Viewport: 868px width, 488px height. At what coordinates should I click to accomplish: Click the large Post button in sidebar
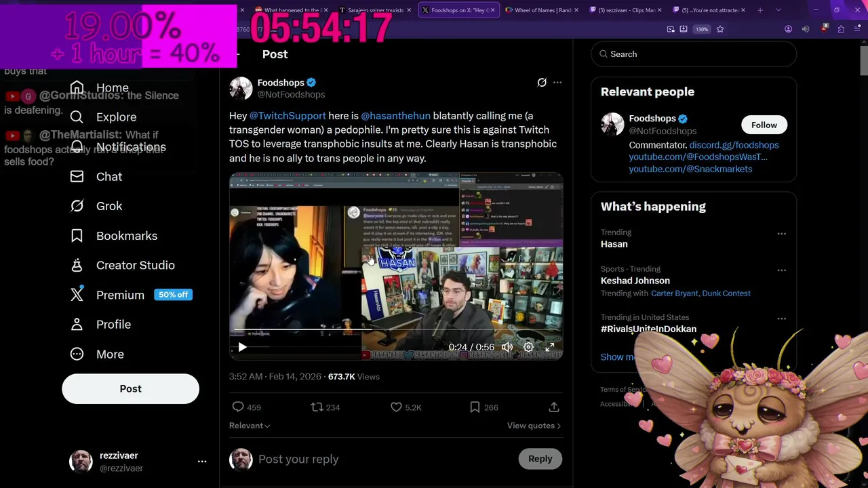(130, 389)
